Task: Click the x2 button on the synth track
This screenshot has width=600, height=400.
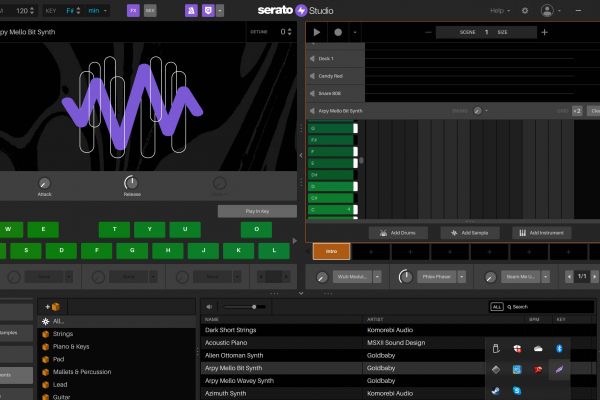Action: click(577, 111)
